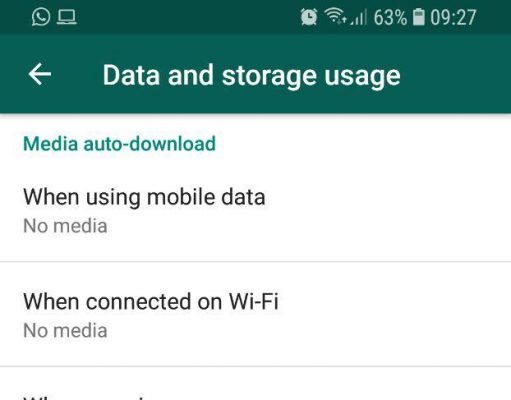The height and width of the screenshot is (400, 511).
Task: Tap empty space right of Wi-Fi row
Action: click(393, 314)
